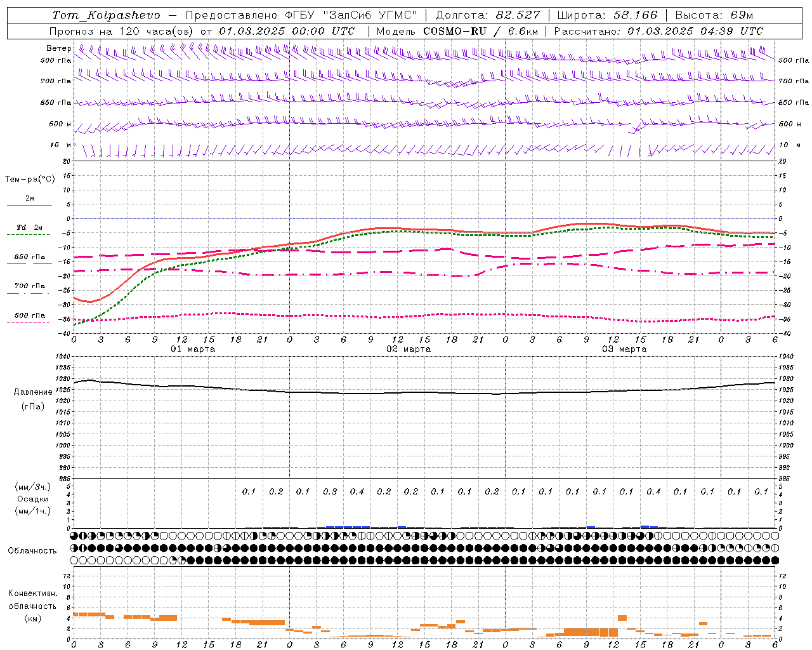The image size is (812, 650).
Task: Click the 'Осадки' precipitation label
Action: 33,499
